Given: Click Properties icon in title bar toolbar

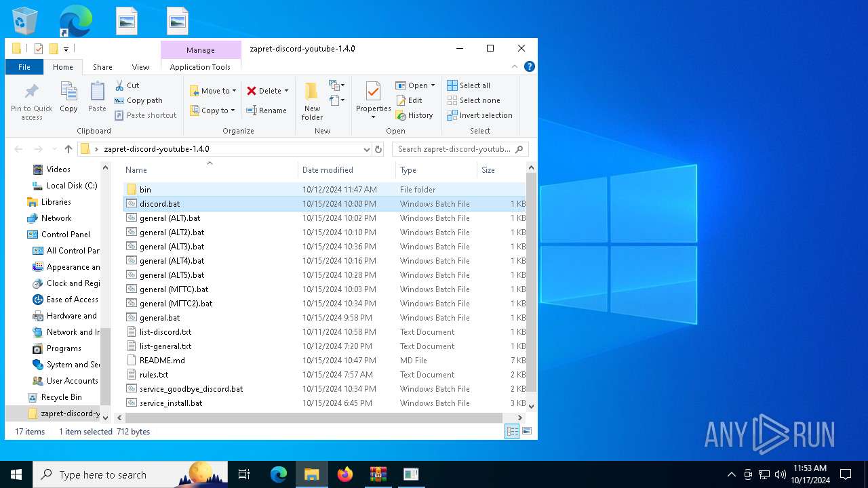Looking at the screenshot, I should click(38, 49).
